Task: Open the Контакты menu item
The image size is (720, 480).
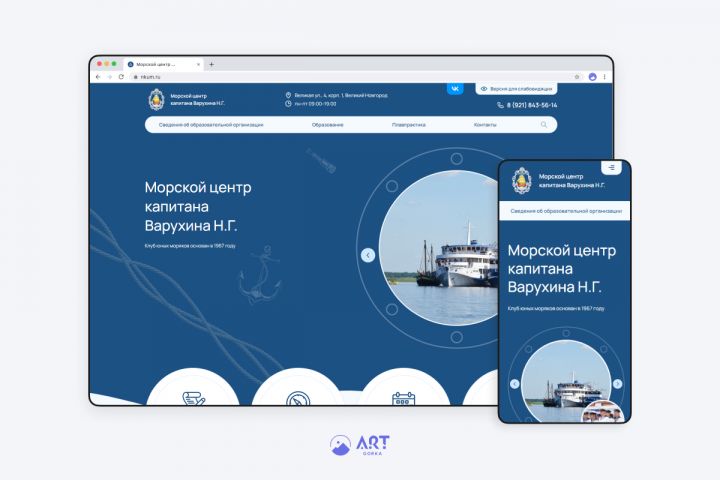Action: [485, 125]
